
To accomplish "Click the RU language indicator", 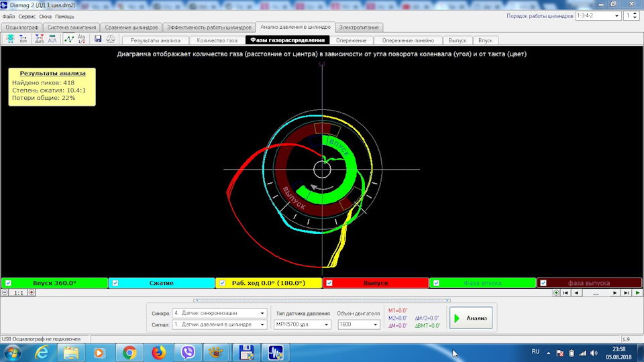I will click(x=535, y=352).
